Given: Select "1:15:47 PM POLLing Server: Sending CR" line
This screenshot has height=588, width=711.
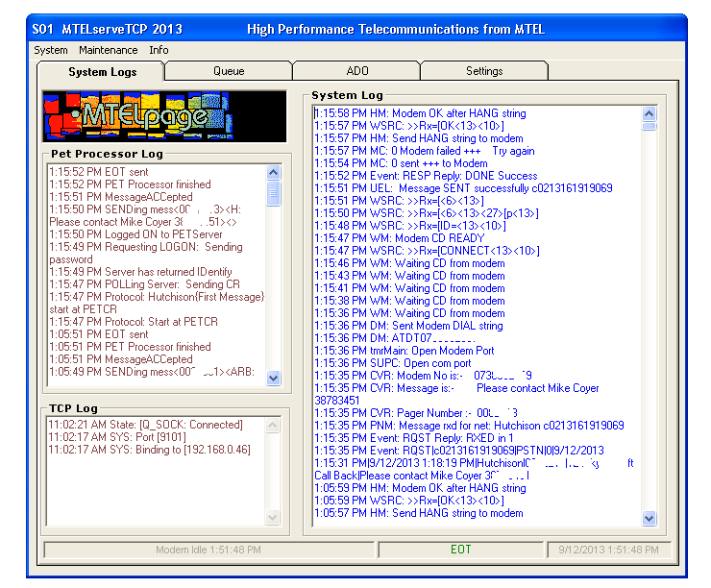Looking at the screenshot, I should coord(145,284).
